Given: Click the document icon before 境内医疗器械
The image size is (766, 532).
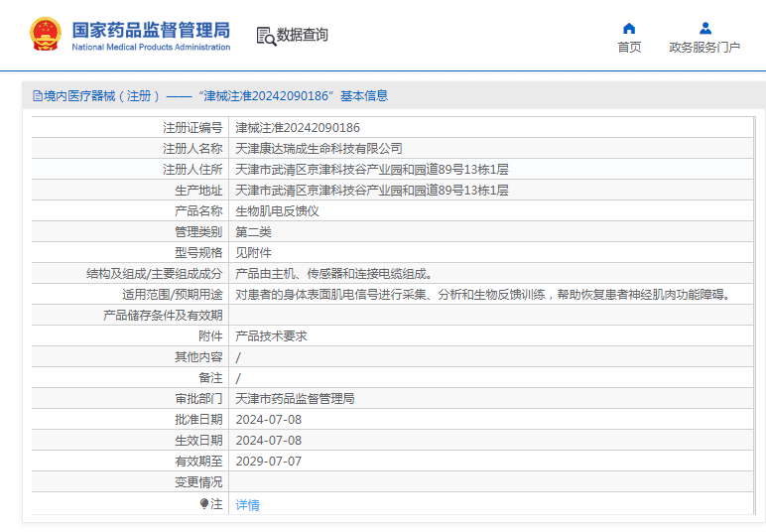Looking at the screenshot, I should (x=38, y=95).
